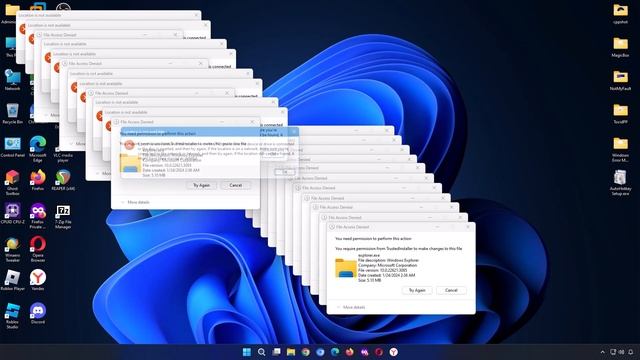Select the REAPER (x64) desktop shortcut

pyautogui.click(x=63, y=180)
